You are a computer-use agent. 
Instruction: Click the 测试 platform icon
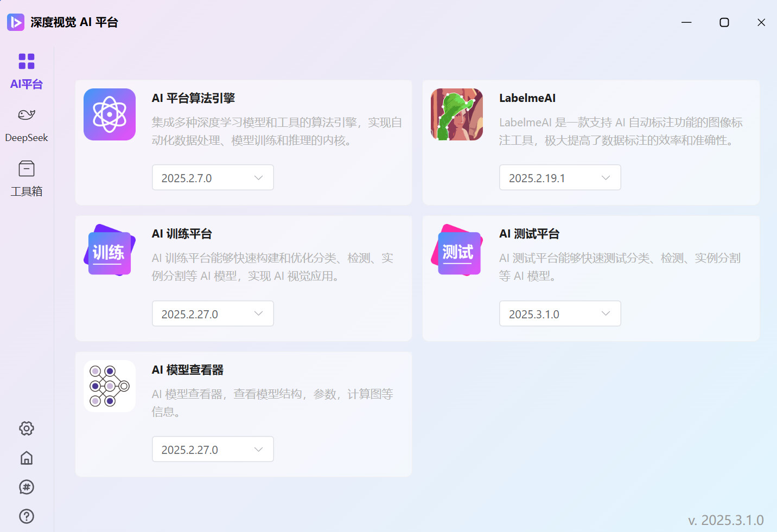[x=457, y=250]
